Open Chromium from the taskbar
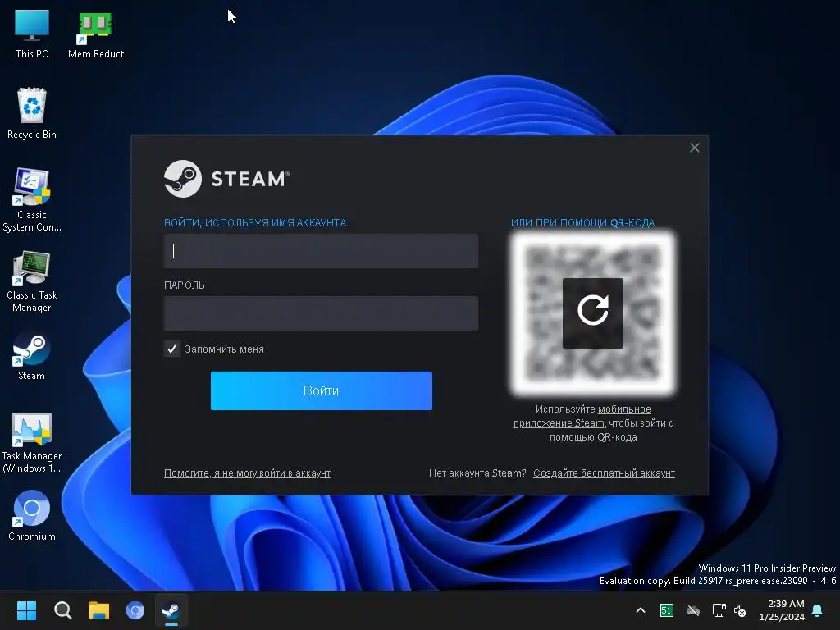The height and width of the screenshot is (630, 840). [135, 610]
